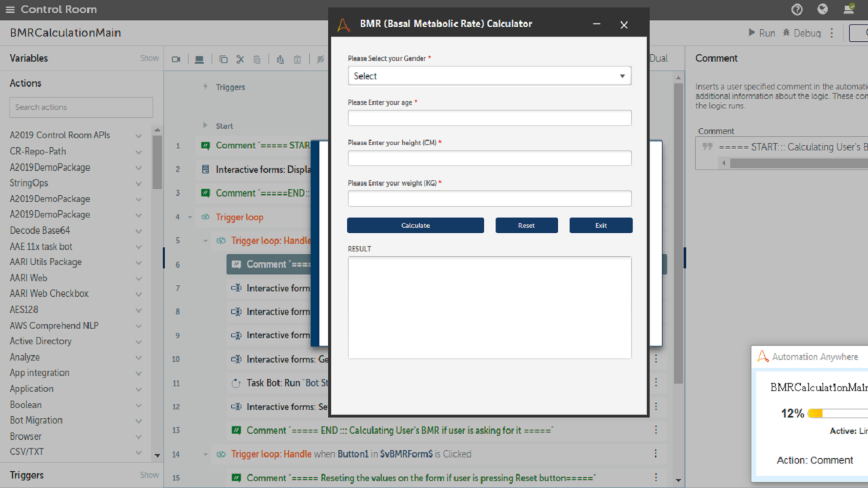Show the Triggers panel

149,475
